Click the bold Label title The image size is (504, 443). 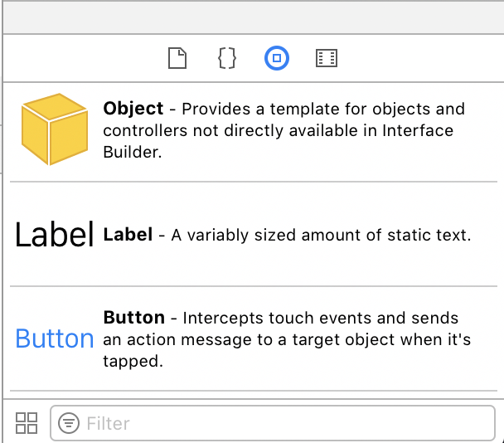coord(128,235)
